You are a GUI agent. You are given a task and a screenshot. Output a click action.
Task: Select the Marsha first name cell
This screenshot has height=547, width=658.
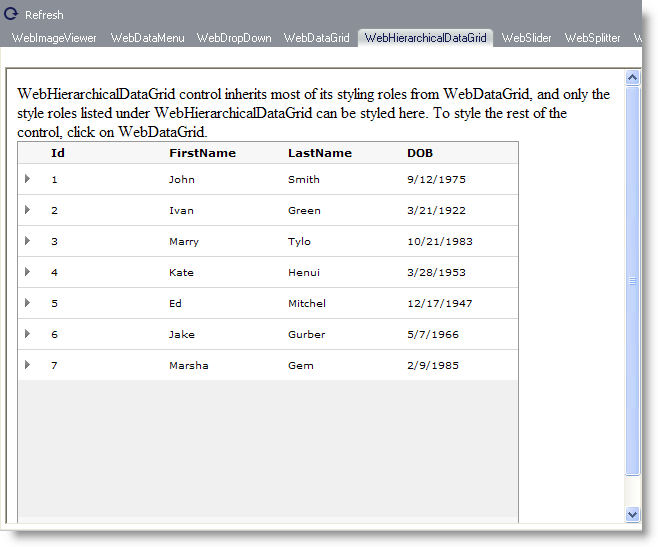point(189,366)
